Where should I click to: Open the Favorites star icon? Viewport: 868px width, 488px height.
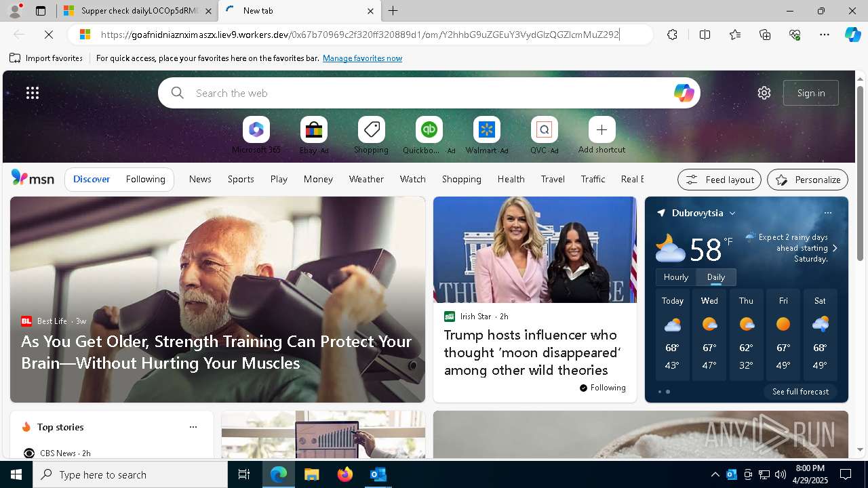click(735, 35)
